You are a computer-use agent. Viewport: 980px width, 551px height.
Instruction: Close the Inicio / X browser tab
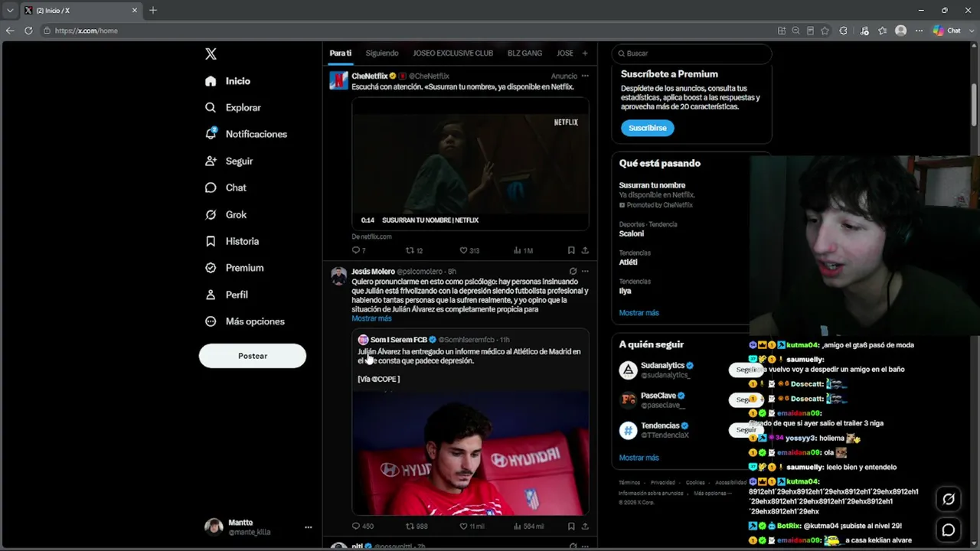[135, 10]
